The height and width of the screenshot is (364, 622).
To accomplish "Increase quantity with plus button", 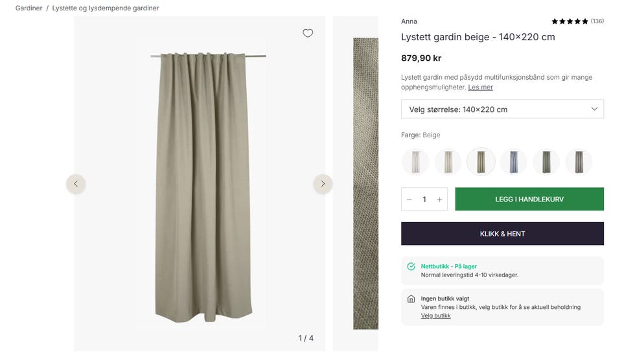I will (x=439, y=199).
